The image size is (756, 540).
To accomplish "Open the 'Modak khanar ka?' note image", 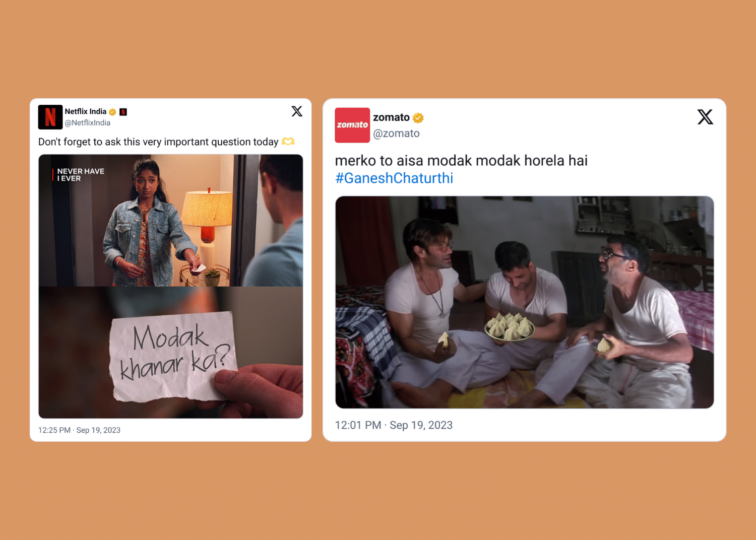I will point(171,352).
